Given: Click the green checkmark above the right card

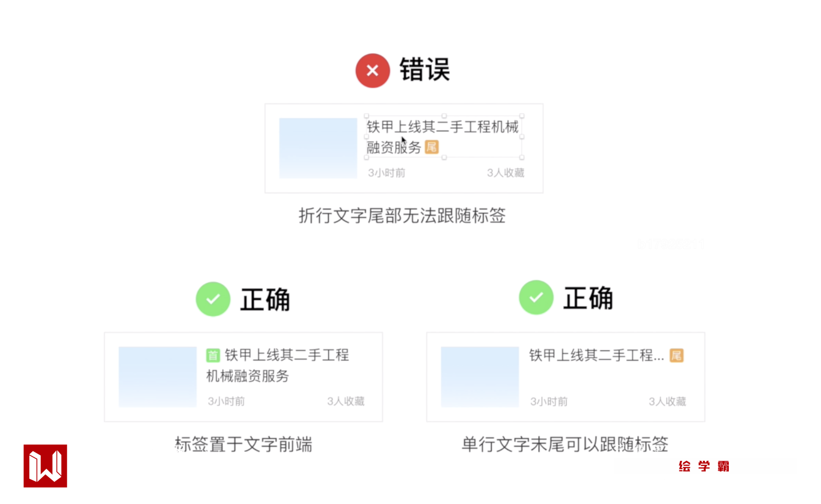Looking at the screenshot, I should (536, 298).
